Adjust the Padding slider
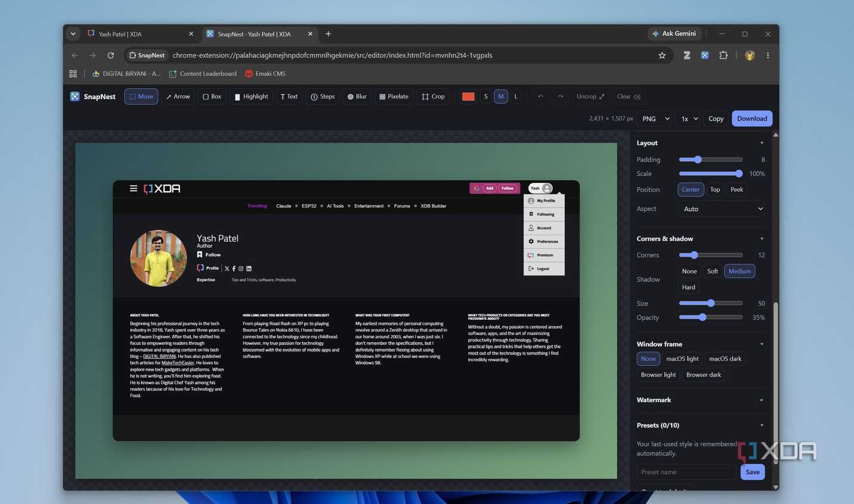Screen dimensions: 854x504 (711, 159)
